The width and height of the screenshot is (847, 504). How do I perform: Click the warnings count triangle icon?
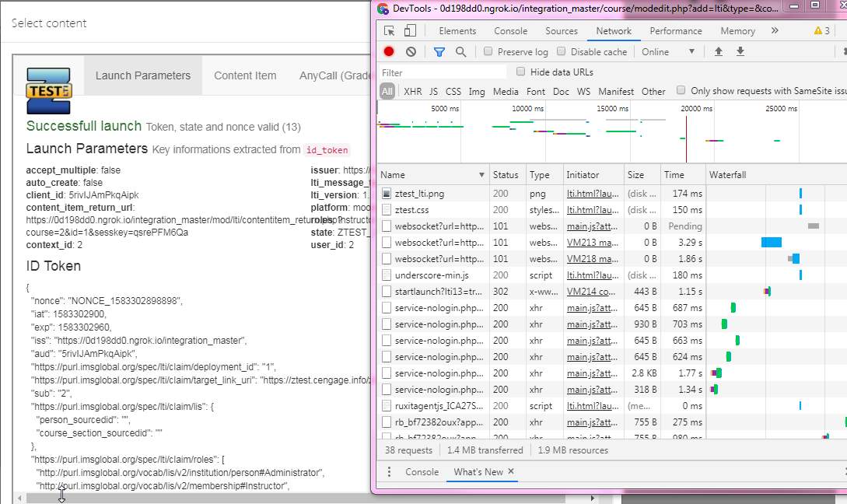point(817,31)
